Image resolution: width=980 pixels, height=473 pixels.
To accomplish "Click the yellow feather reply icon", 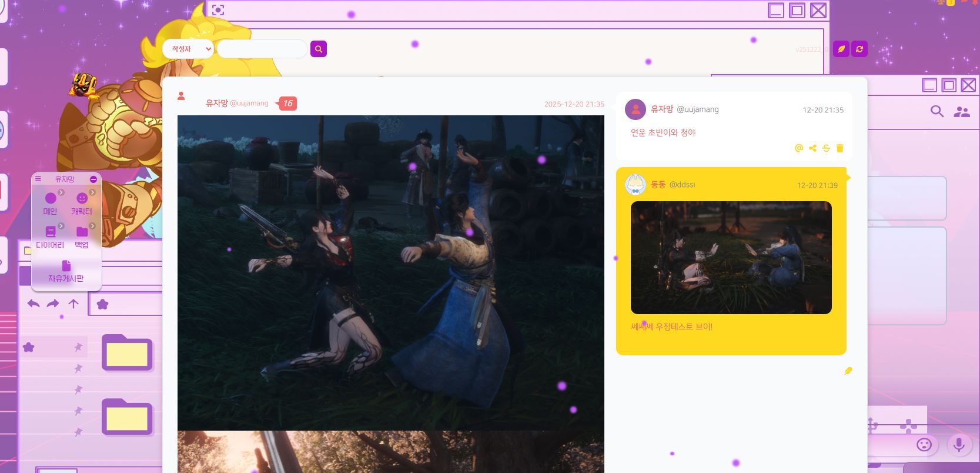I will click(x=848, y=371).
